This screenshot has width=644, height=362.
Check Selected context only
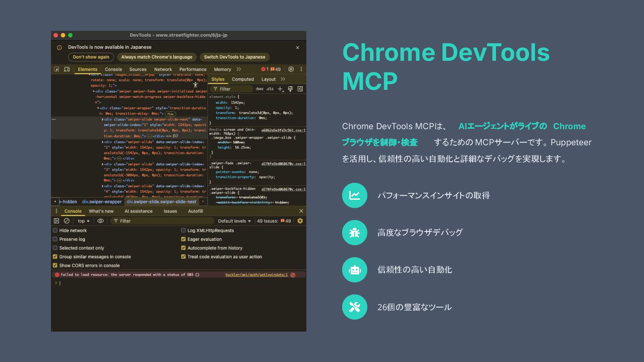coord(55,248)
